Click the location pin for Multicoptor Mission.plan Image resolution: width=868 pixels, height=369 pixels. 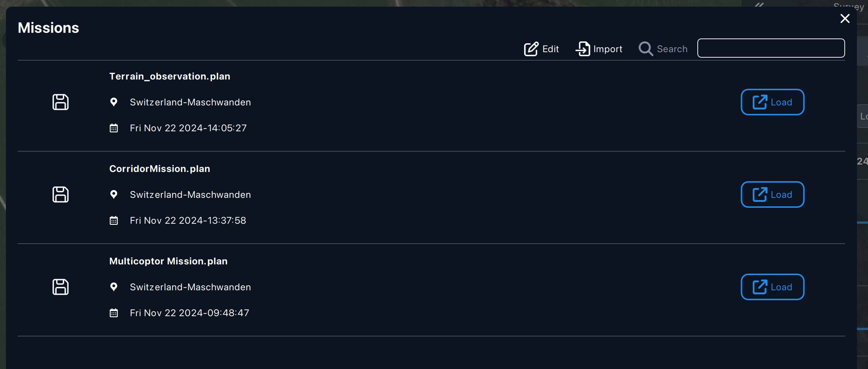click(114, 287)
